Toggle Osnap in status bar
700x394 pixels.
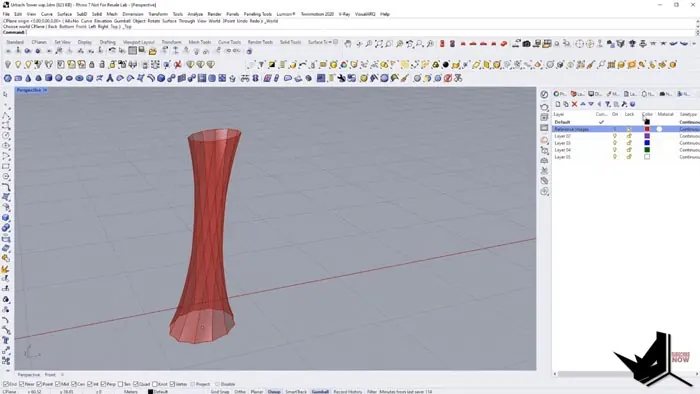click(x=274, y=391)
